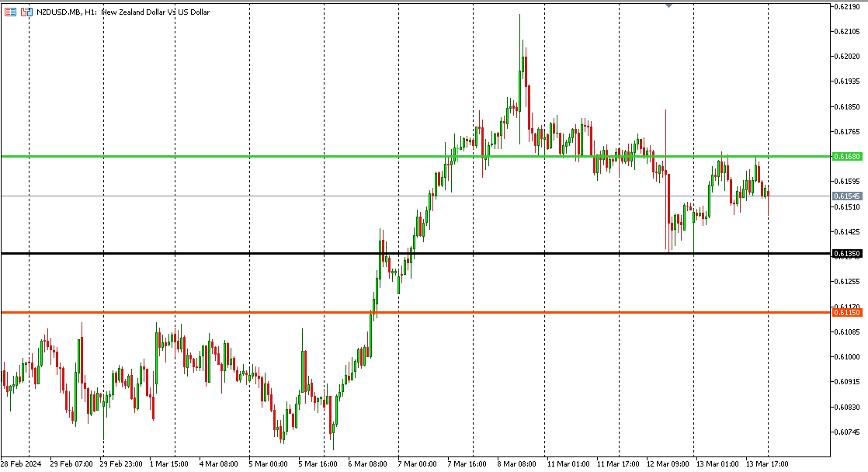Click the 0.61850 price scale value
The image size is (868, 472).
pos(847,107)
